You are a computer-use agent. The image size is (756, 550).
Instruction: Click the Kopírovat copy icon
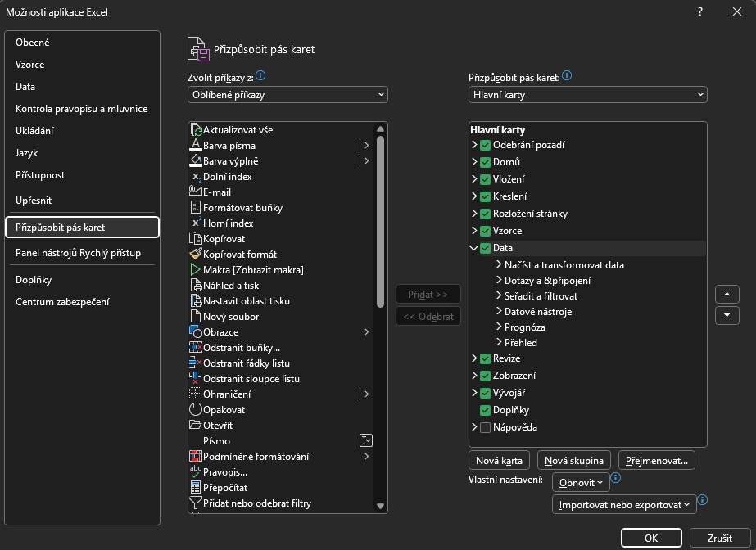(x=196, y=239)
